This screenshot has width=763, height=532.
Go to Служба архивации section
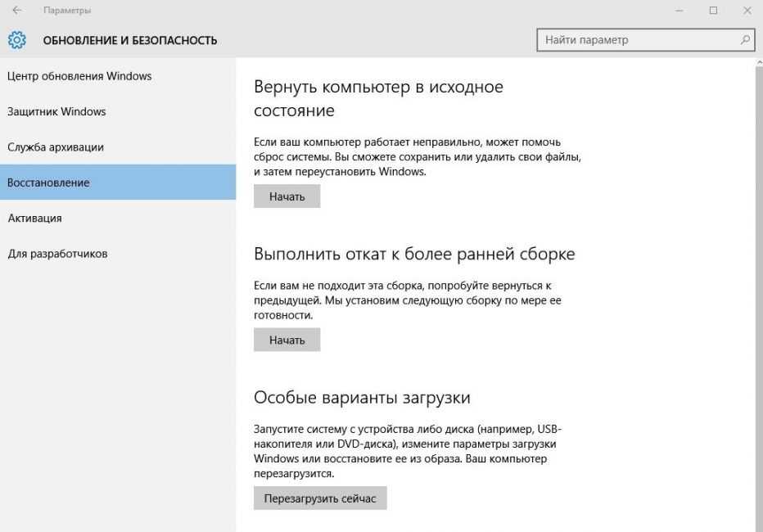click(56, 147)
